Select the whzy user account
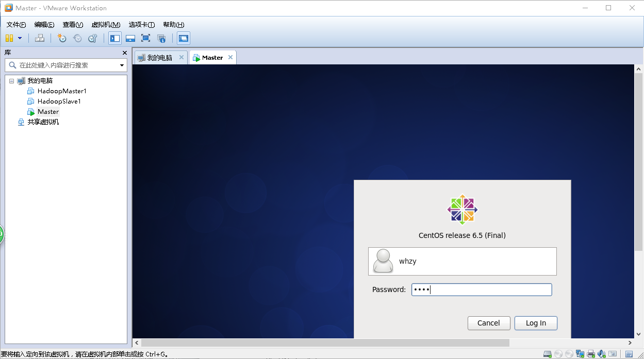The width and height of the screenshot is (644, 359). pyautogui.click(x=463, y=261)
